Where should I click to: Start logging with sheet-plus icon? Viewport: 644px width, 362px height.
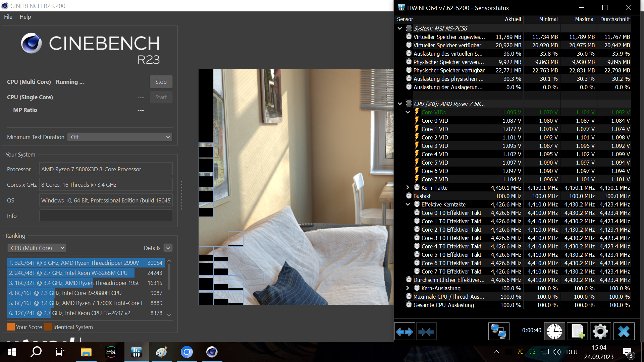pos(577,332)
